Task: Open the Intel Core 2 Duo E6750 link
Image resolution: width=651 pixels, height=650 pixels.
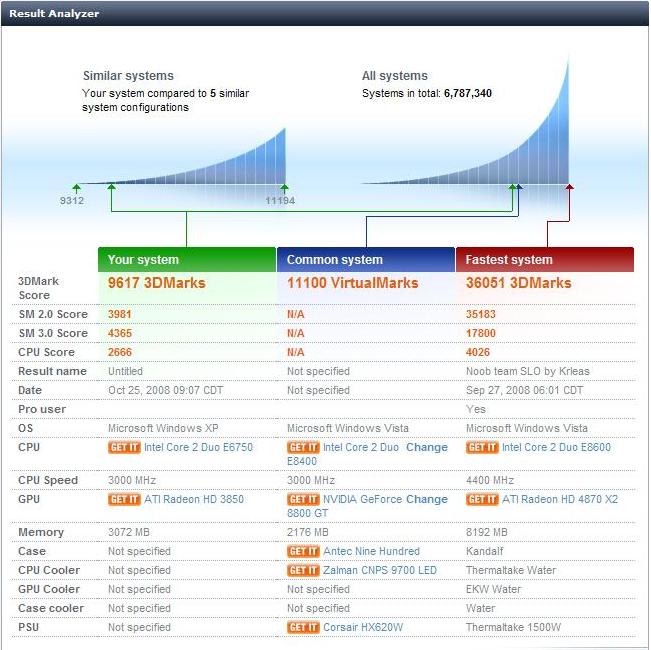Action: (198, 447)
